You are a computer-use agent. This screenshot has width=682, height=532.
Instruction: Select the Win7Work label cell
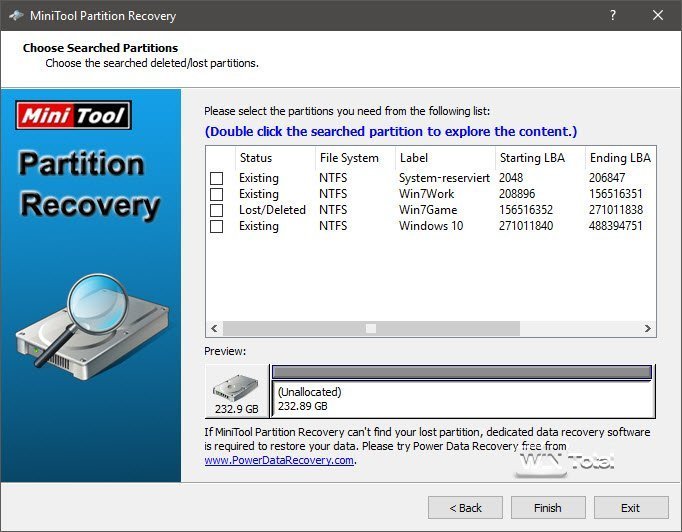(426, 194)
